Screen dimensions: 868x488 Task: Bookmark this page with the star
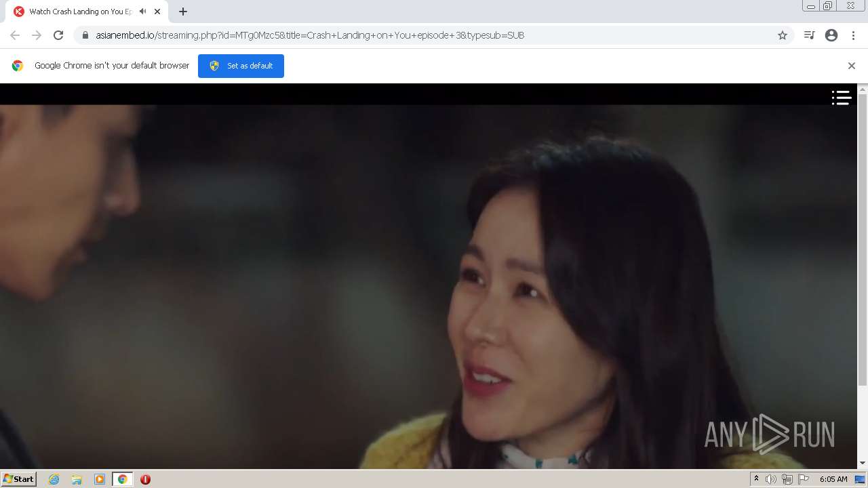click(783, 35)
